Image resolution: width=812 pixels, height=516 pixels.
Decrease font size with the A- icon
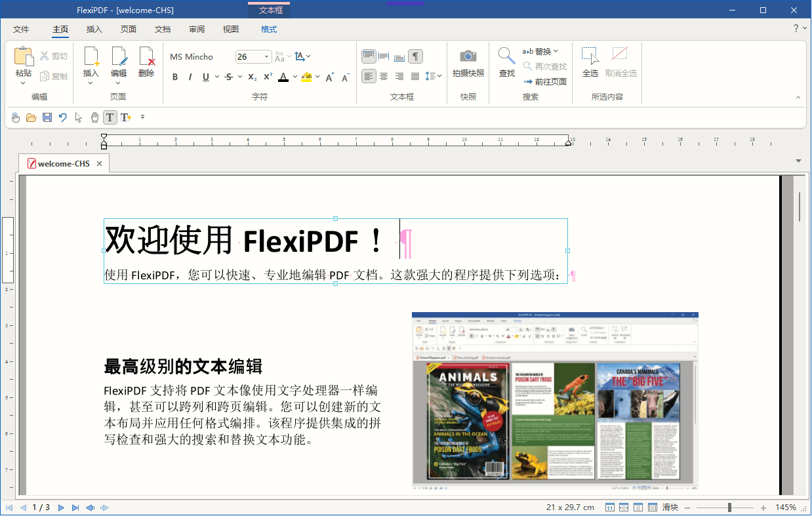pyautogui.click(x=346, y=77)
